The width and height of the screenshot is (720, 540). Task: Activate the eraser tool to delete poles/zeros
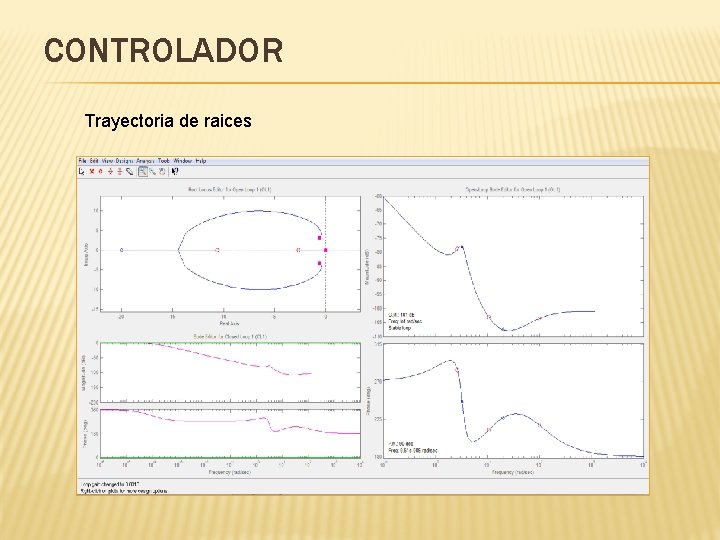(x=129, y=172)
